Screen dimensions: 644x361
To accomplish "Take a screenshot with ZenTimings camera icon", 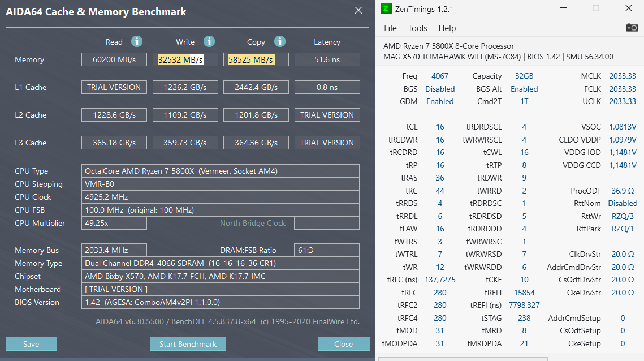I will coord(632,28).
